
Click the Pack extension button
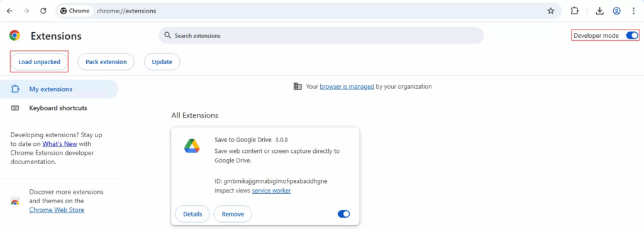(x=106, y=62)
